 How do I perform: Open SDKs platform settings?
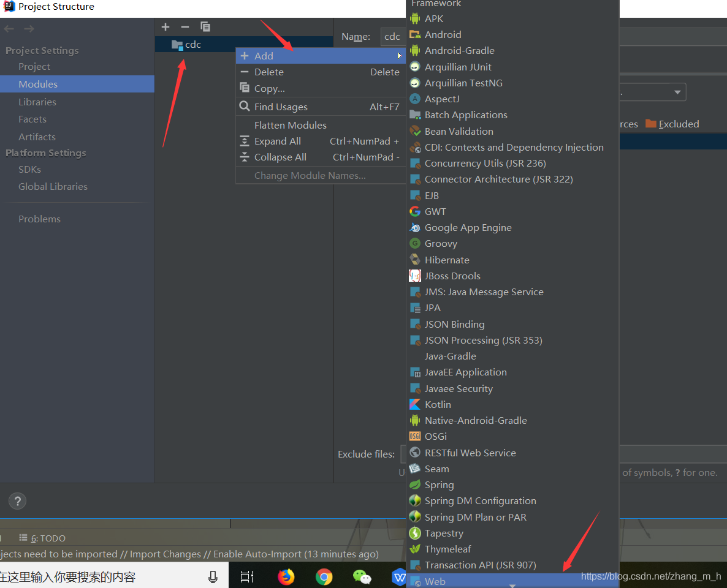(77, 169)
